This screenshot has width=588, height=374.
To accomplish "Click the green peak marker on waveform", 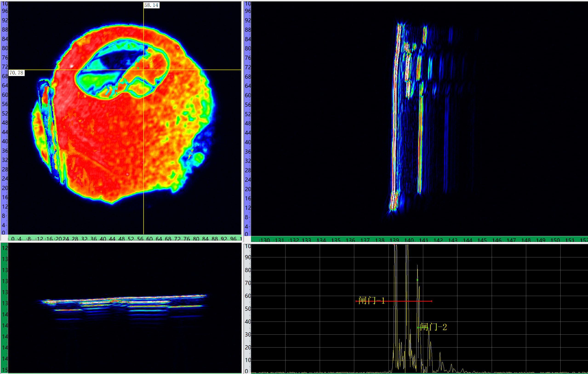I will 417,280.
